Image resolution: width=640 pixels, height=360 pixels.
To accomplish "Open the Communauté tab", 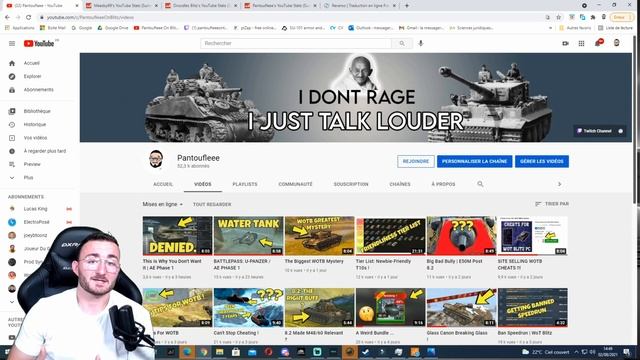I will coord(296,184).
